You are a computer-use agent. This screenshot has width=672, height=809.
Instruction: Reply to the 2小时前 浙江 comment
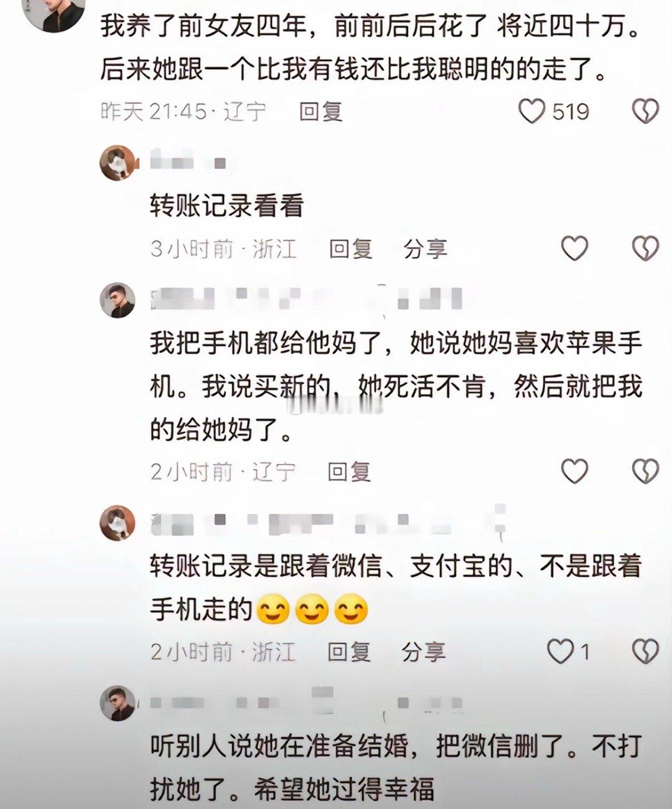click(x=350, y=652)
